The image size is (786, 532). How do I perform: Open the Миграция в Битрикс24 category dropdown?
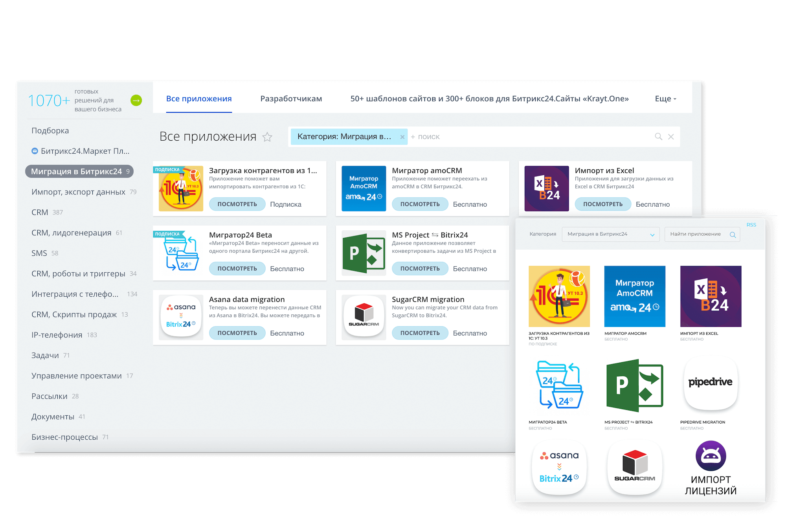click(610, 234)
